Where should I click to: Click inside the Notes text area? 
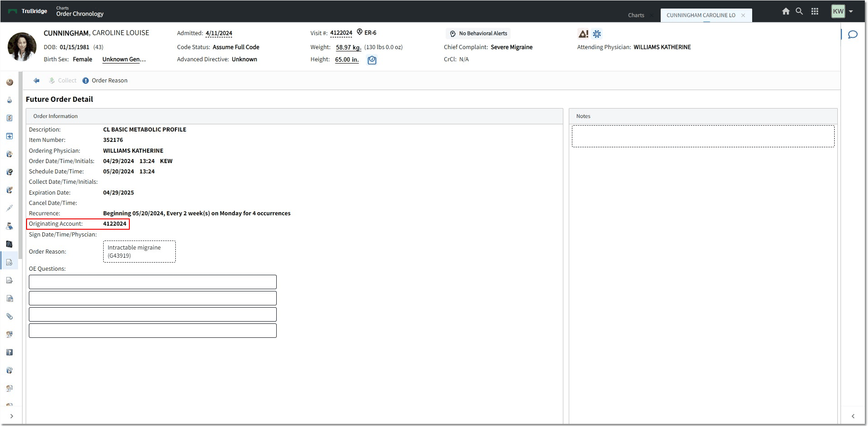[703, 136]
